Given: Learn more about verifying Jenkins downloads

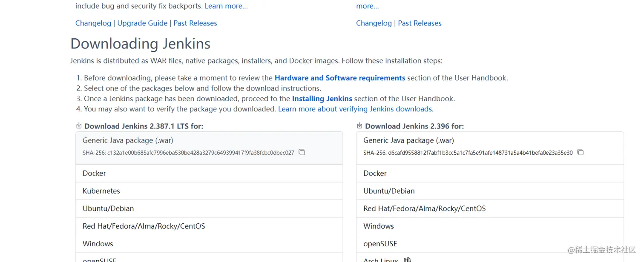Looking at the screenshot, I should pos(355,109).
